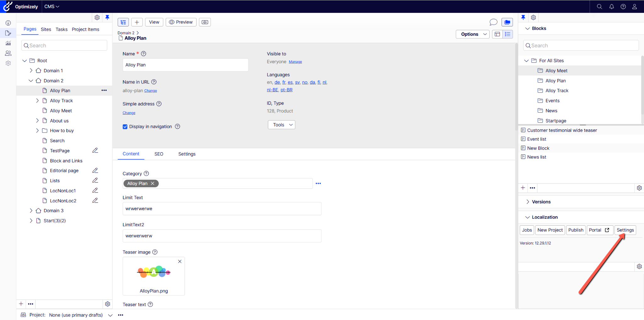
Task: Click the Blocks search field
Action: coord(581,45)
